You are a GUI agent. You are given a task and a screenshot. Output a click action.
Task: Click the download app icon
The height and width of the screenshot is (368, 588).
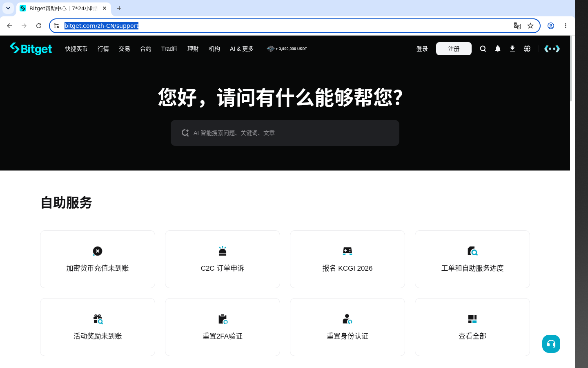[512, 49]
